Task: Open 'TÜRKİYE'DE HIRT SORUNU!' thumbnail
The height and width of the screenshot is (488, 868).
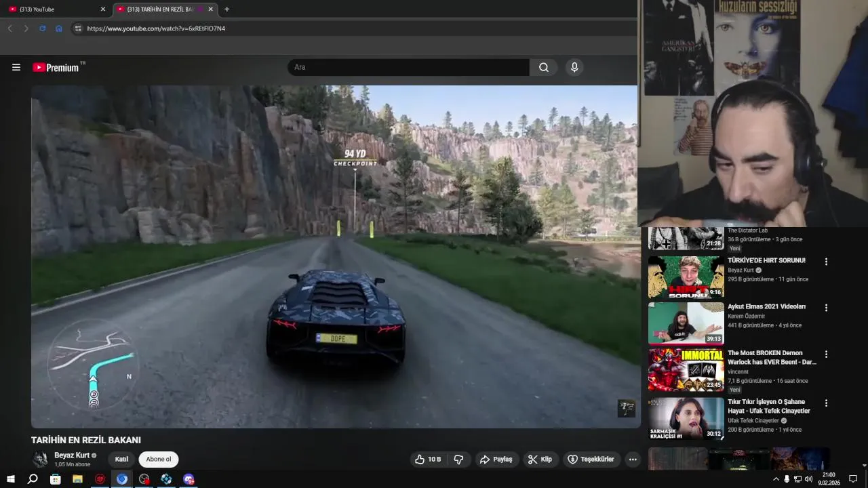Action: pyautogui.click(x=686, y=277)
